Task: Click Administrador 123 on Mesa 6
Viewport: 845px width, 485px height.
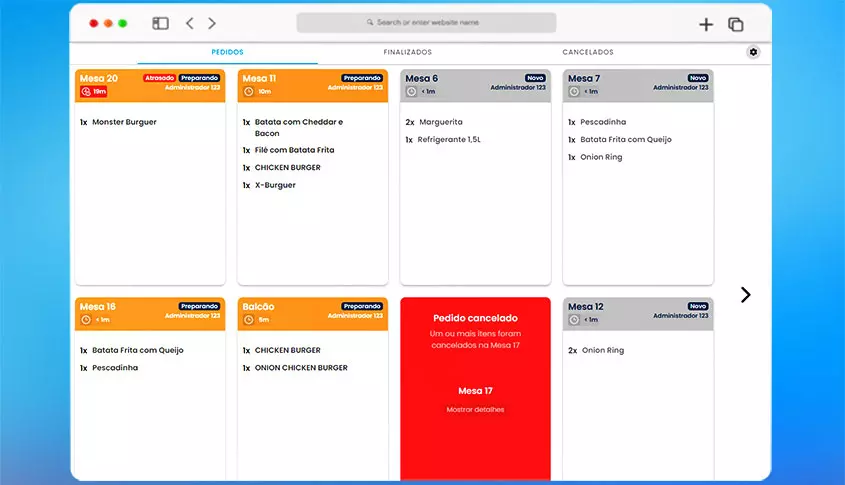Action: coord(518,87)
